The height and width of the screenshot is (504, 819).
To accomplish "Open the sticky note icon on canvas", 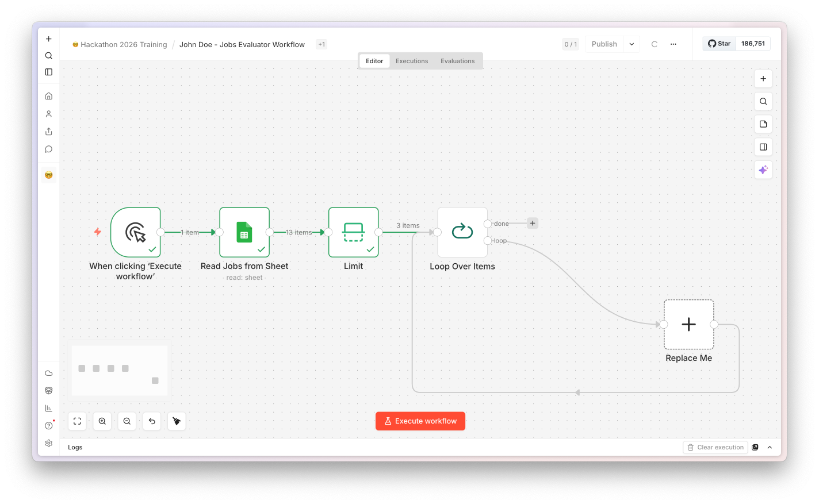I will coord(763,124).
